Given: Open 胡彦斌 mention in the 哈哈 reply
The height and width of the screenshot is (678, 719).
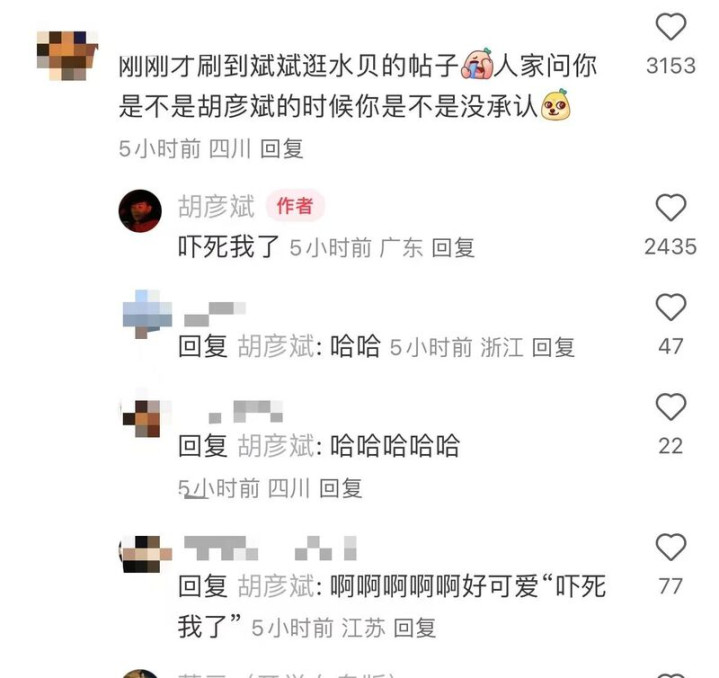Looking at the screenshot, I should pos(277,347).
